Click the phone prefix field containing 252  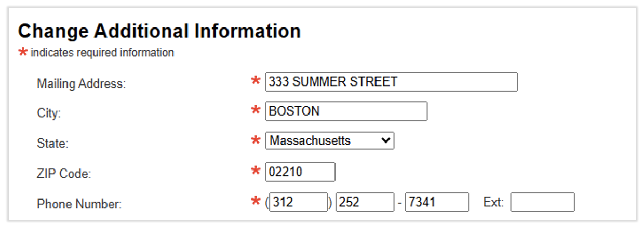tap(365, 202)
